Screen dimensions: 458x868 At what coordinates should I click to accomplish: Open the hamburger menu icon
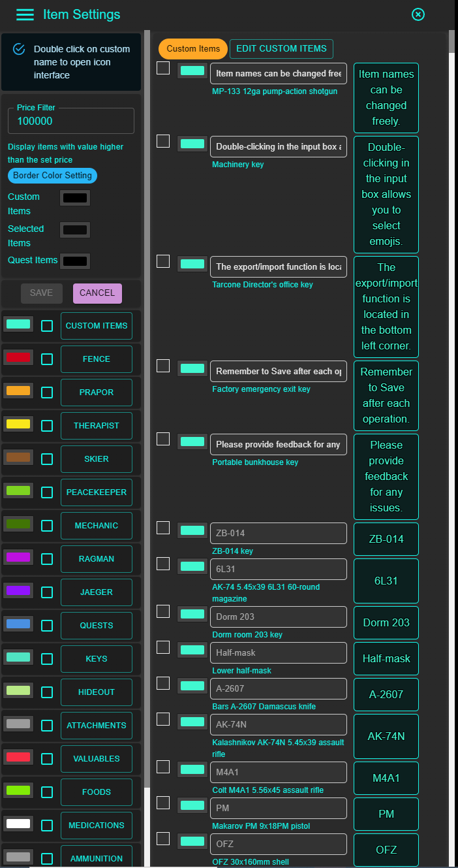[x=25, y=14]
